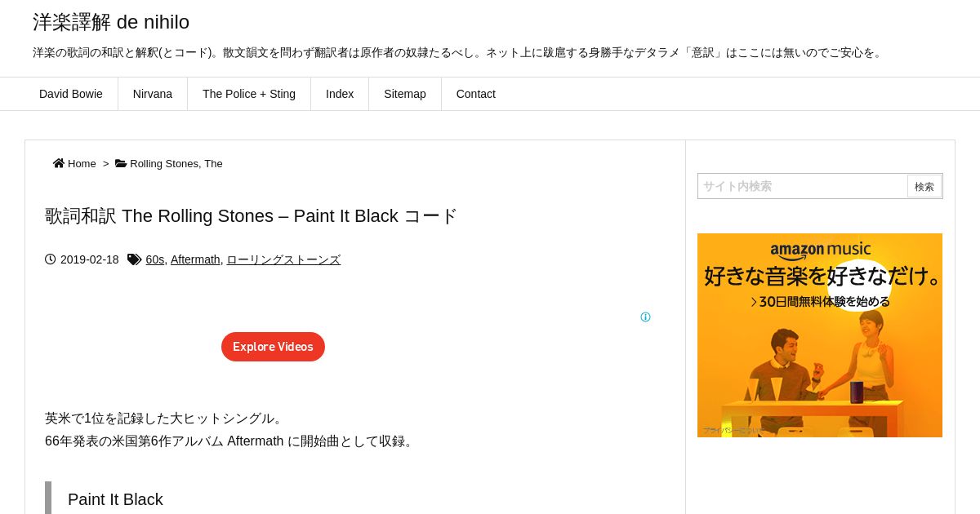Click the site title 洋楽譯解 de nihilo

pos(111,22)
